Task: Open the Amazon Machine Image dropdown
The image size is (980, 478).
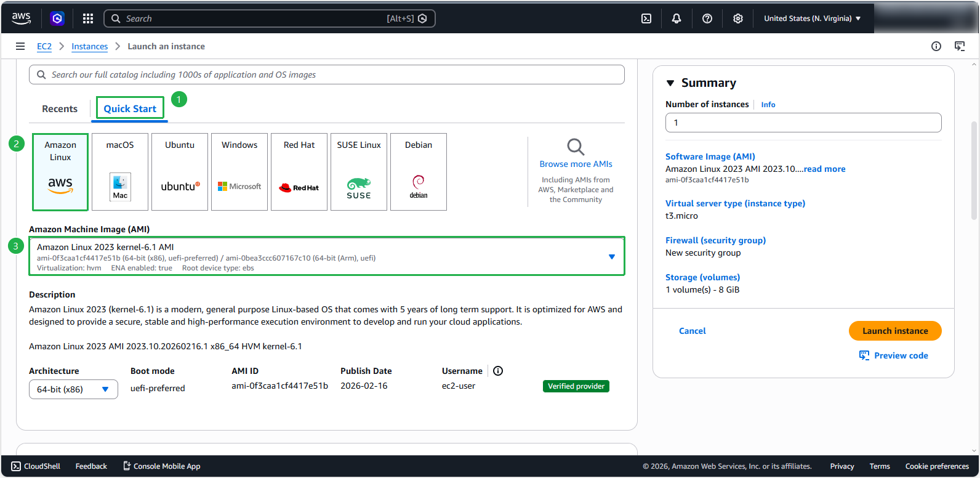Action: click(327, 256)
